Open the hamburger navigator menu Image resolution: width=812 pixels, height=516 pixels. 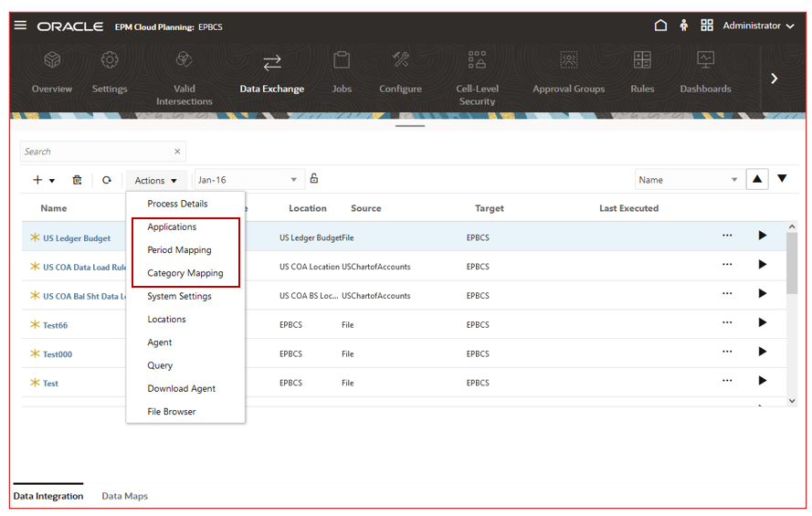pyautogui.click(x=20, y=26)
